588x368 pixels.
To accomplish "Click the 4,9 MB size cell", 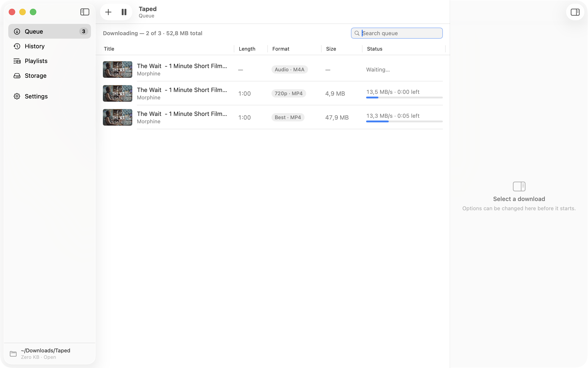I will point(335,93).
